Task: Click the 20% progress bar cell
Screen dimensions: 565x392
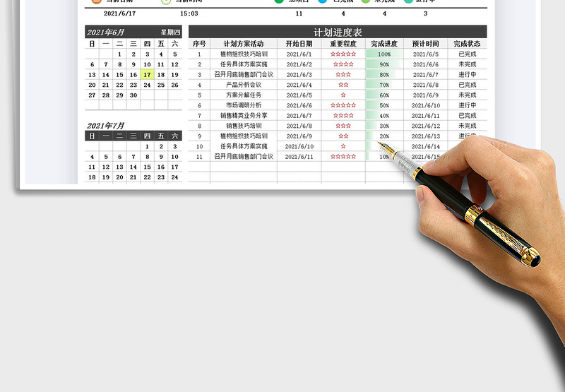Action: (384, 136)
